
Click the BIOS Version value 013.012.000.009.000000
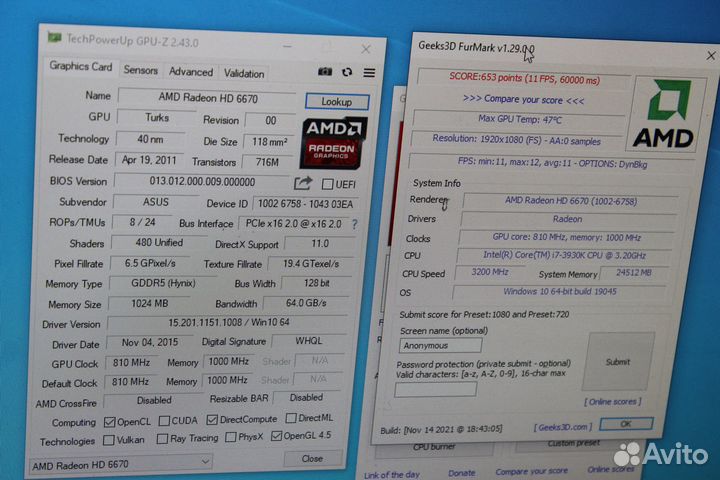click(202, 181)
